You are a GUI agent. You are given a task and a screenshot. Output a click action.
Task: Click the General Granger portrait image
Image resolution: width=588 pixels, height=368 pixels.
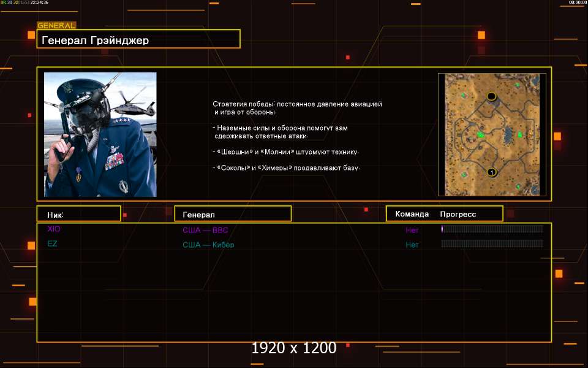100,134
